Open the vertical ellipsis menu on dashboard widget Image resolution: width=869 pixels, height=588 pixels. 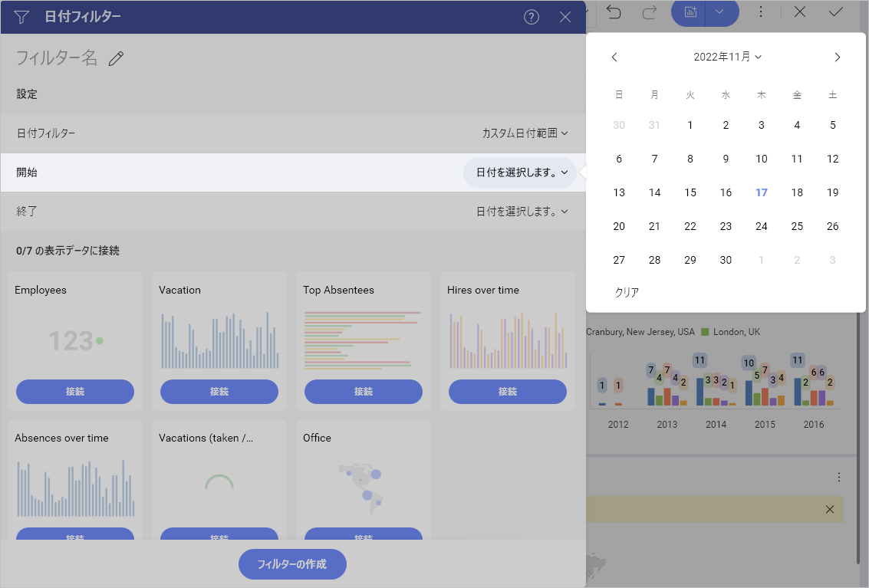click(838, 477)
